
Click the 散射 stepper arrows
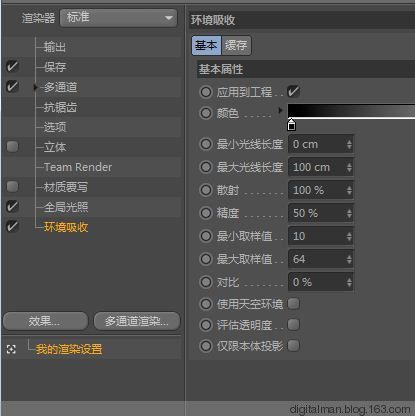(x=349, y=190)
